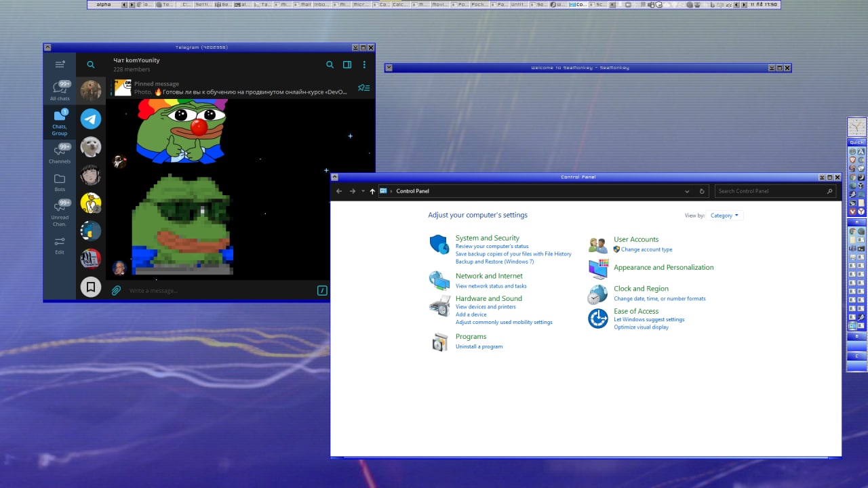Open the View by Category dropdown
This screenshot has width=868, height=488.
coord(725,216)
